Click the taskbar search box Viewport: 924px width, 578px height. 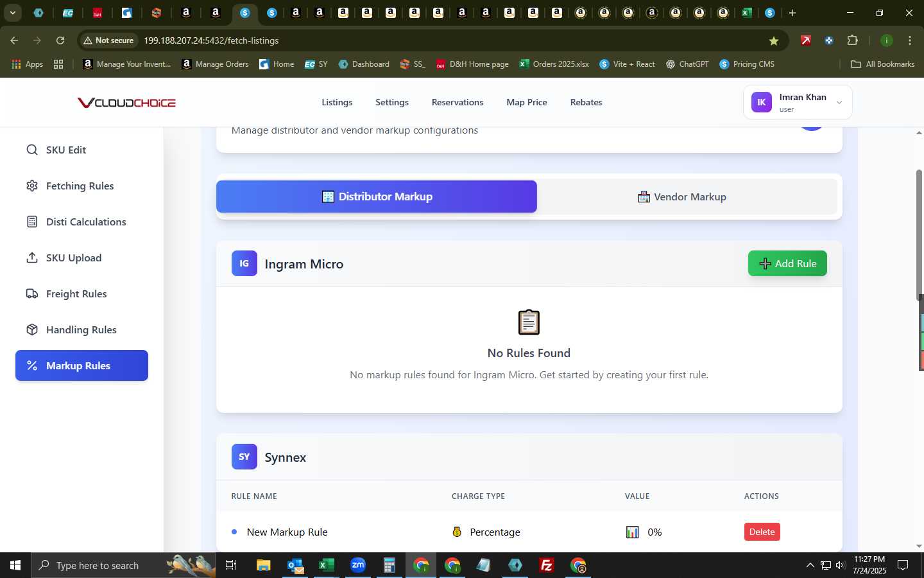pyautogui.click(x=122, y=565)
